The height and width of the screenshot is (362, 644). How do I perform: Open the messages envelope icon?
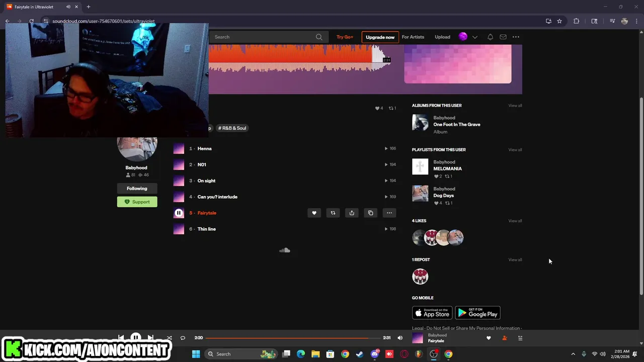pos(503,37)
